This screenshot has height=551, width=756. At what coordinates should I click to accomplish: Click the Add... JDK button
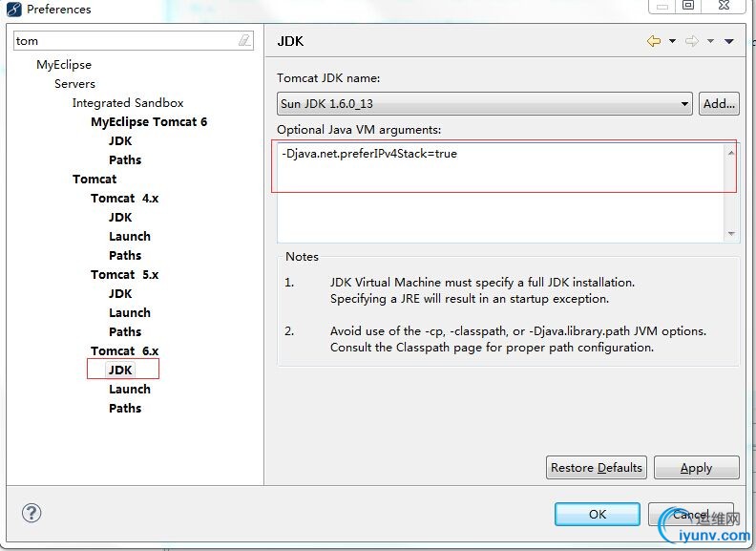coord(719,104)
